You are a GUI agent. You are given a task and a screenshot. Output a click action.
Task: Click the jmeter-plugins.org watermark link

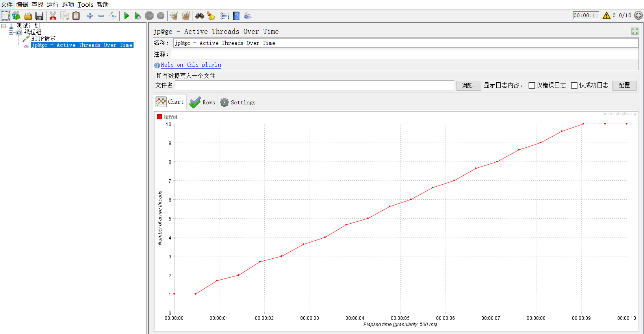(619, 114)
